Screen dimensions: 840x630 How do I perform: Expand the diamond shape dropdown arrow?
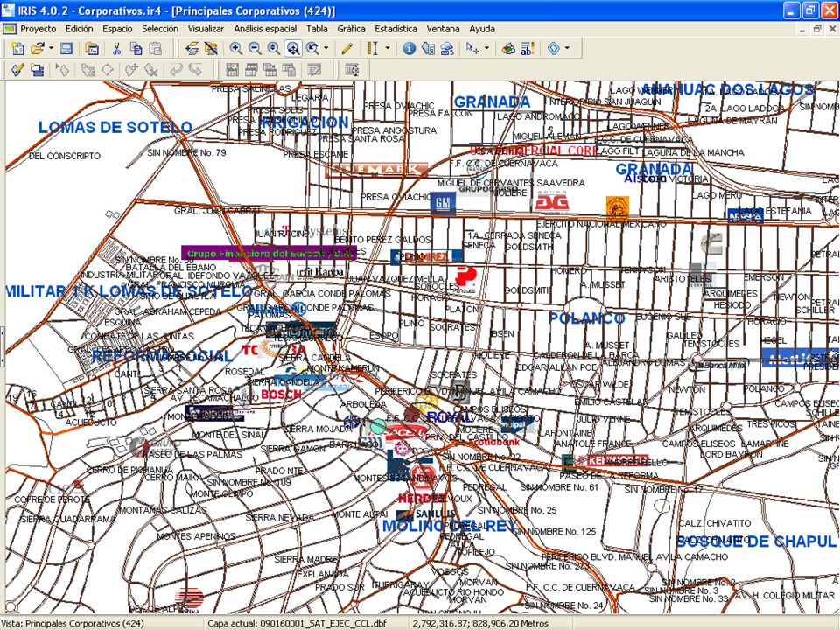tap(567, 49)
